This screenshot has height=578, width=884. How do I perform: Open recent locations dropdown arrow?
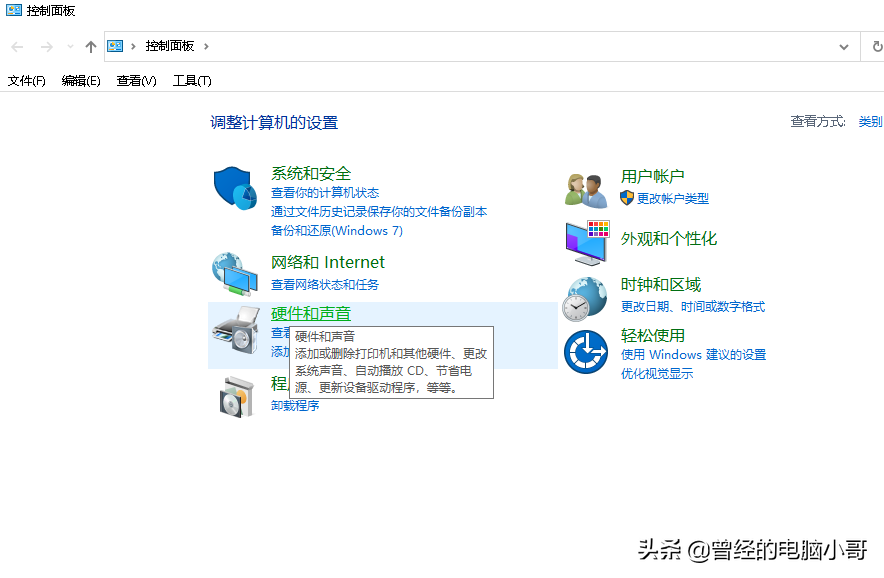click(70, 47)
